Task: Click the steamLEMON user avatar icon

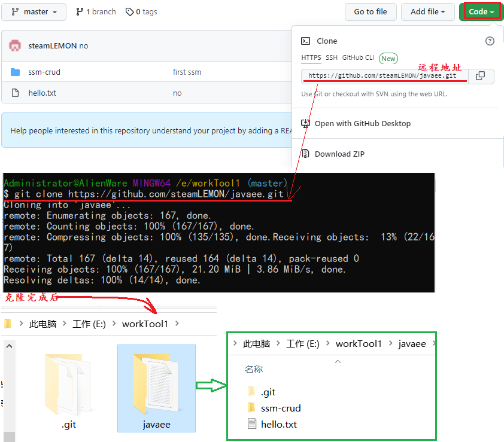Action: click(15, 45)
